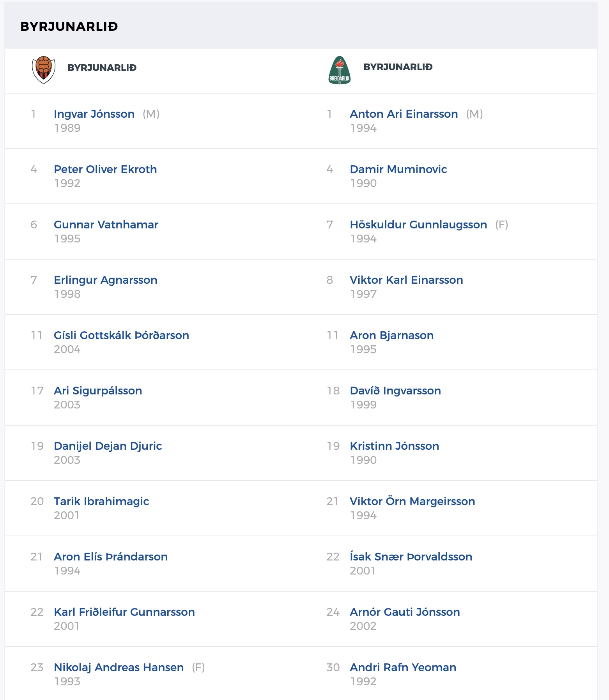Open Ingvar Jónsson's player profile
The height and width of the screenshot is (700, 609).
click(x=94, y=114)
